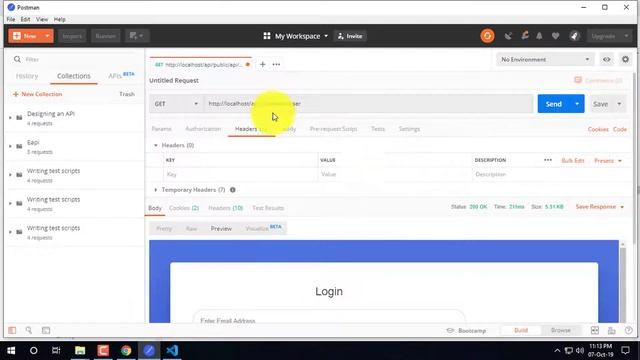This screenshot has height=360, width=640.
Task: Click New Collection link
Action: (38, 94)
